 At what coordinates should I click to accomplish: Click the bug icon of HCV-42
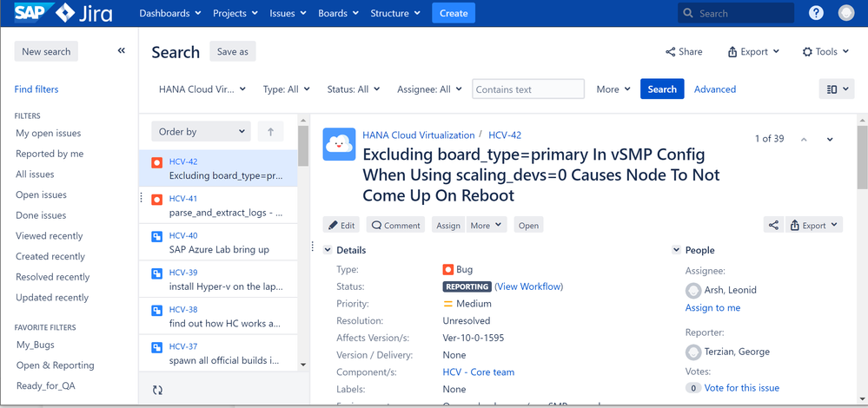click(x=156, y=162)
